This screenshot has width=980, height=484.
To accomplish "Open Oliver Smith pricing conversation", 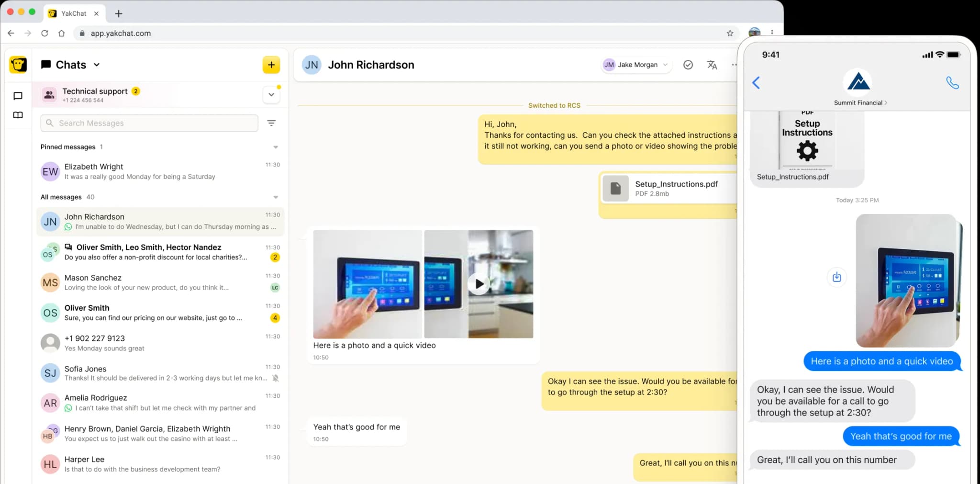I will (160, 313).
